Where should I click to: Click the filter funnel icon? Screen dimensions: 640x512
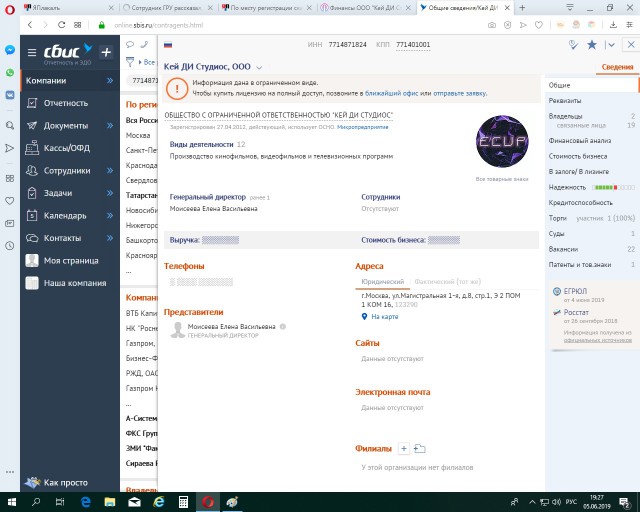[130, 62]
